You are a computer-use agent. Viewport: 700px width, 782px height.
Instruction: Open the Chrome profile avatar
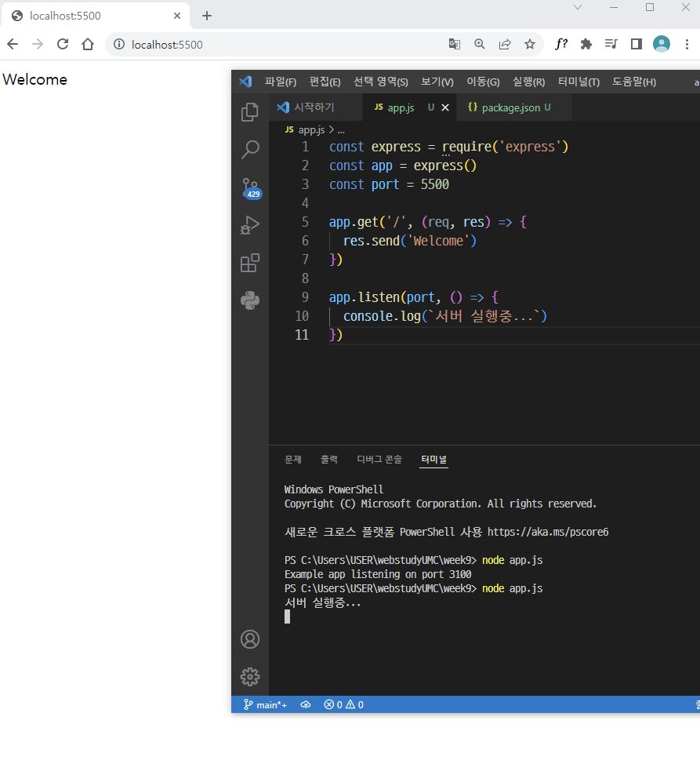pyautogui.click(x=662, y=45)
